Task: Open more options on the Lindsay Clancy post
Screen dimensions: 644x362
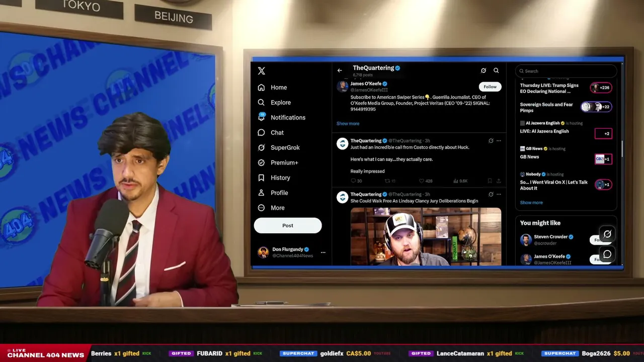Action: pos(499,194)
